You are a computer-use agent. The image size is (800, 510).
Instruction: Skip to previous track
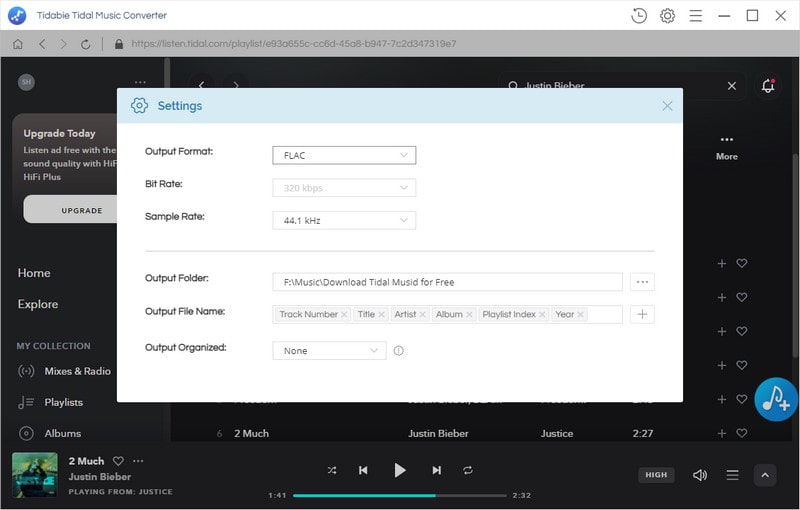point(363,470)
